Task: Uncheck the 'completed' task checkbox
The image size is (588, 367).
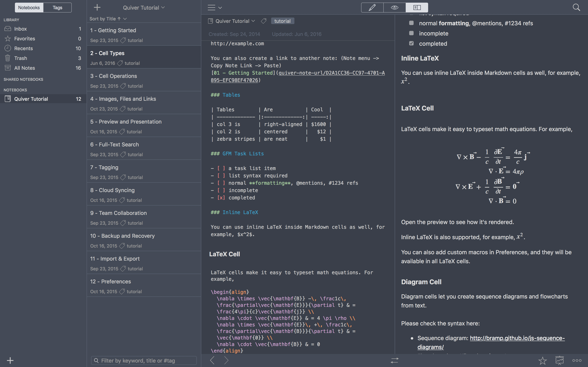Action: (x=411, y=43)
